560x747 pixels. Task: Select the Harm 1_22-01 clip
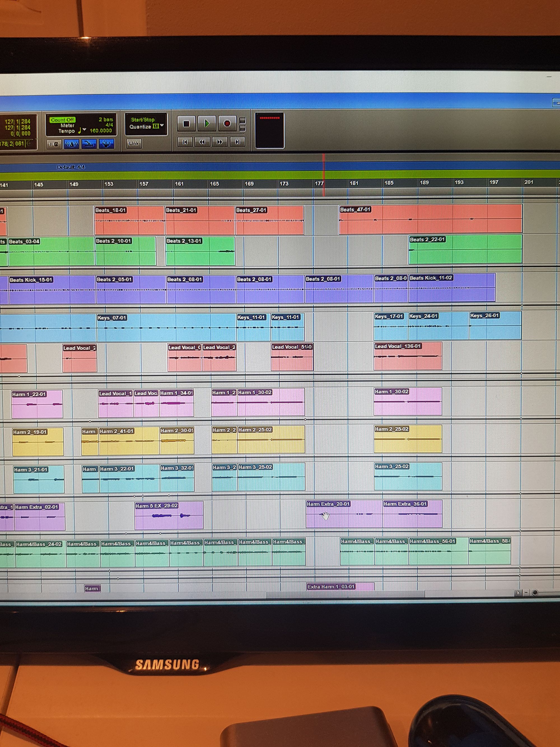pos(37,404)
